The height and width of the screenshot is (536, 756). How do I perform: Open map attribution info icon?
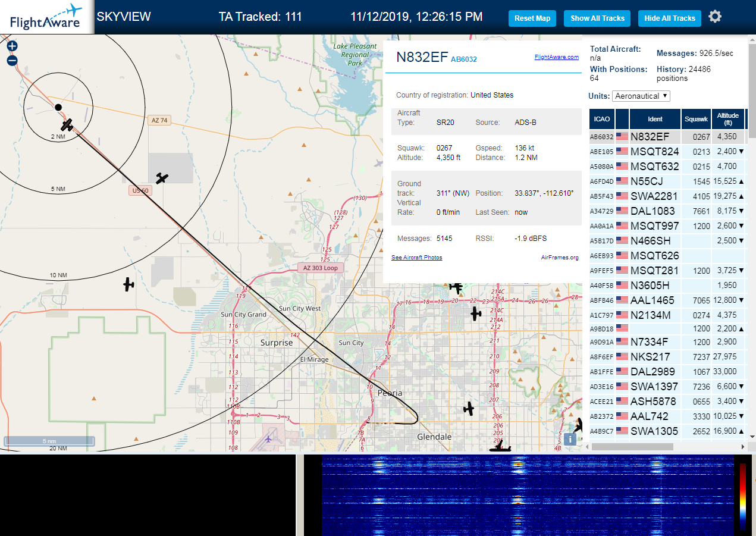point(570,439)
